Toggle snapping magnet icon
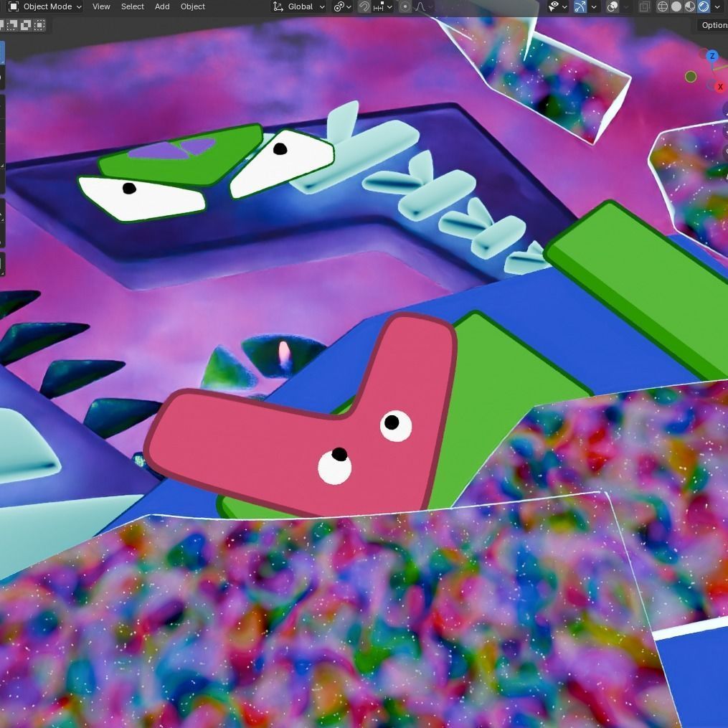This screenshot has width=728, height=728. tap(364, 6)
